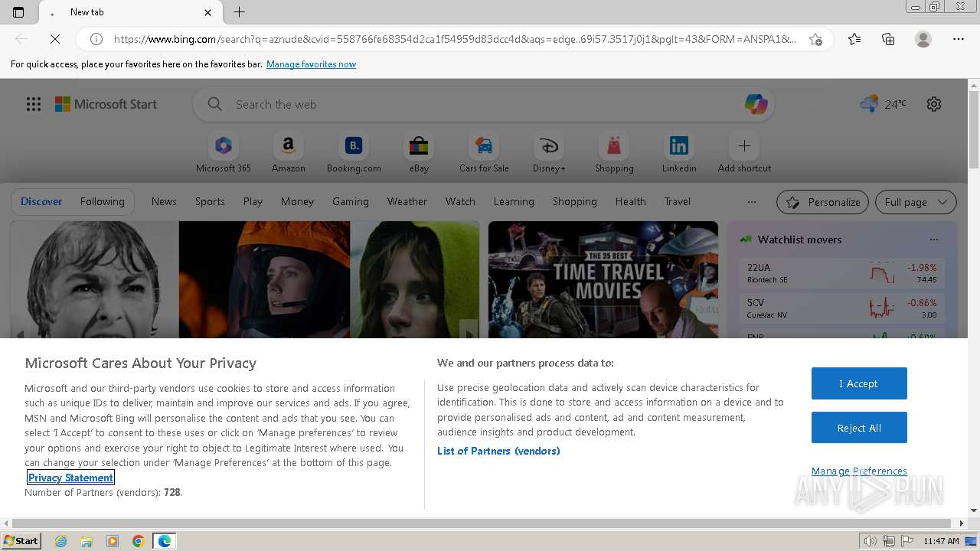Open the Cars for Sale shortcut
The width and height of the screenshot is (980, 551).
484,153
